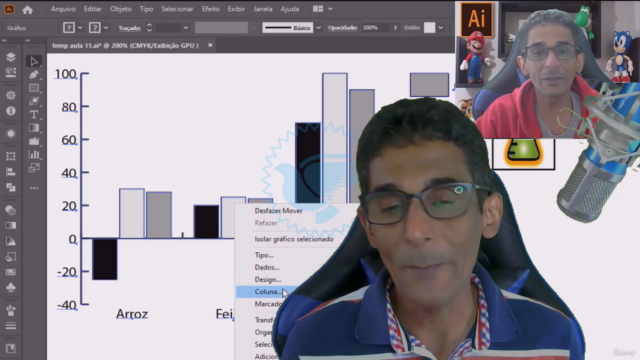
Task: Open the Gradient panel icon in dock
Action: pyautogui.click(x=11, y=225)
